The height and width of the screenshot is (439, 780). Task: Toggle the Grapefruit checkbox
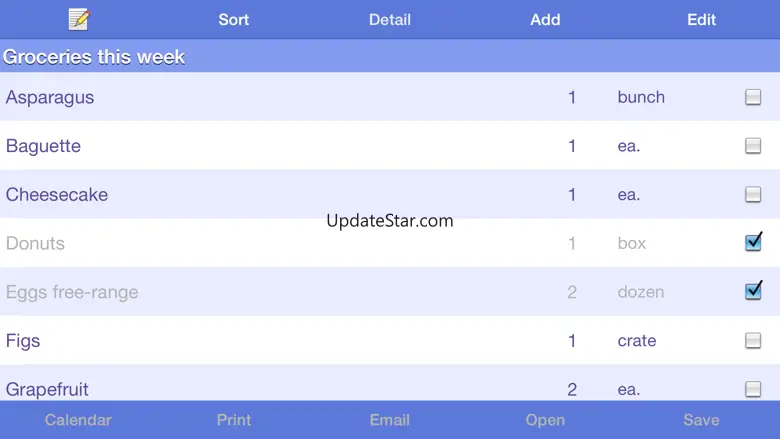(x=753, y=389)
